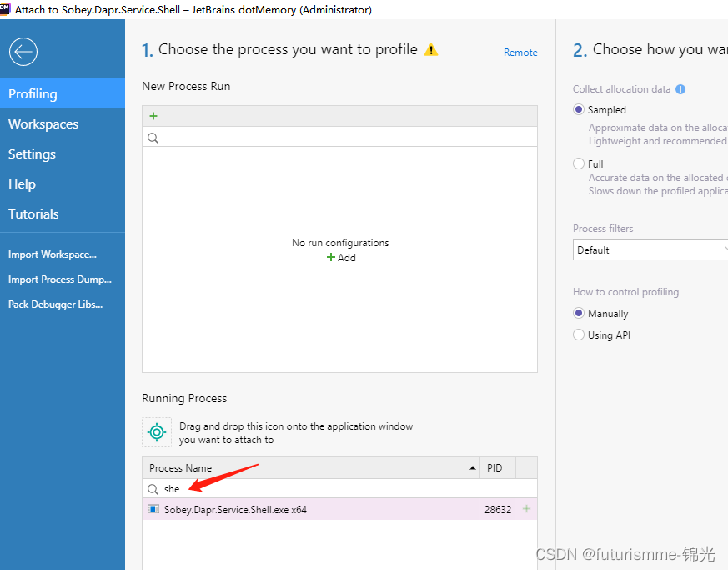Click Import Workspace...

point(53,255)
